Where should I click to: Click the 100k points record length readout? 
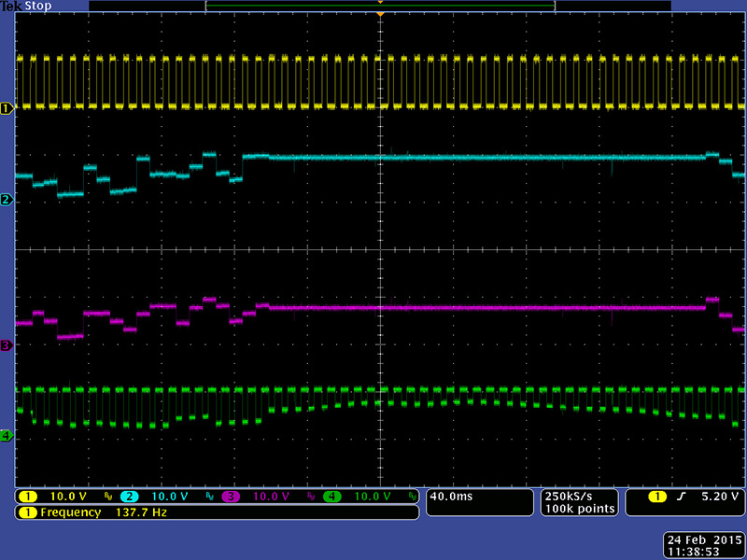click(x=580, y=509)
